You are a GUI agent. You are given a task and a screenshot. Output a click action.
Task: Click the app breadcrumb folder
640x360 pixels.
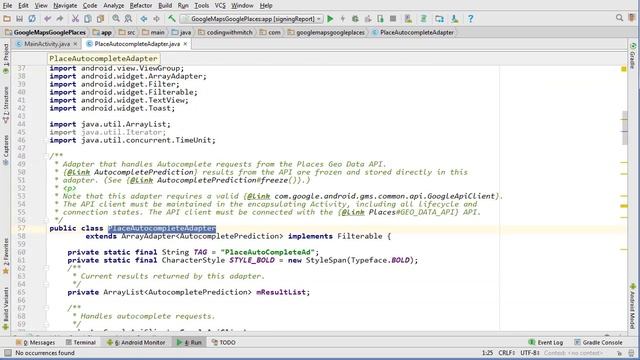tap(102, 32)
